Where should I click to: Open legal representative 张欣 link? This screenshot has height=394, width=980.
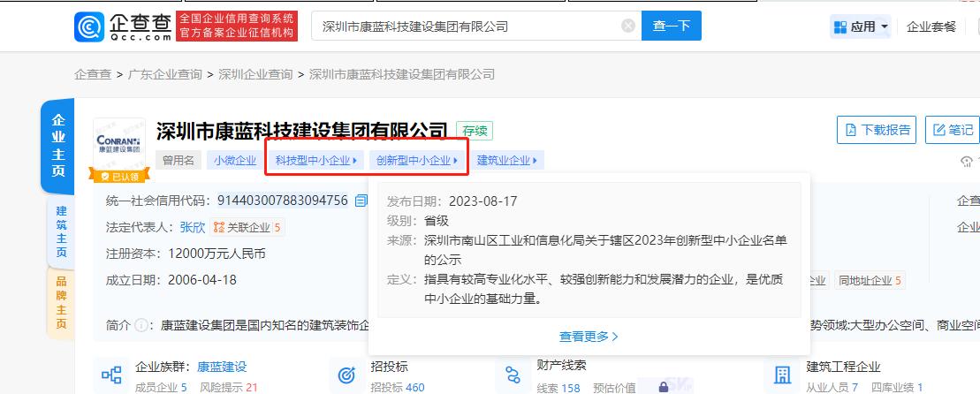click(193, 227)
